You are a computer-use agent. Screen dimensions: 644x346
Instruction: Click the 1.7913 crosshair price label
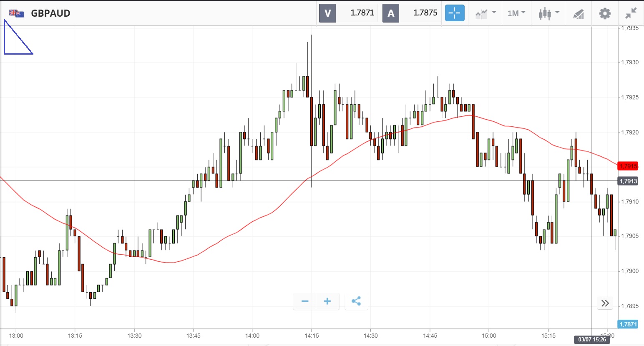(628, 181)
